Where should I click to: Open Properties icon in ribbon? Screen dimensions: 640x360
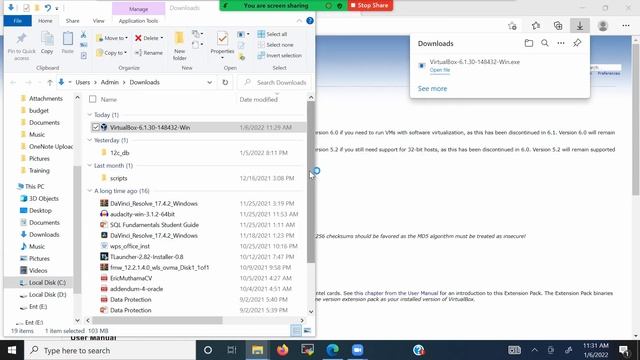222,39
